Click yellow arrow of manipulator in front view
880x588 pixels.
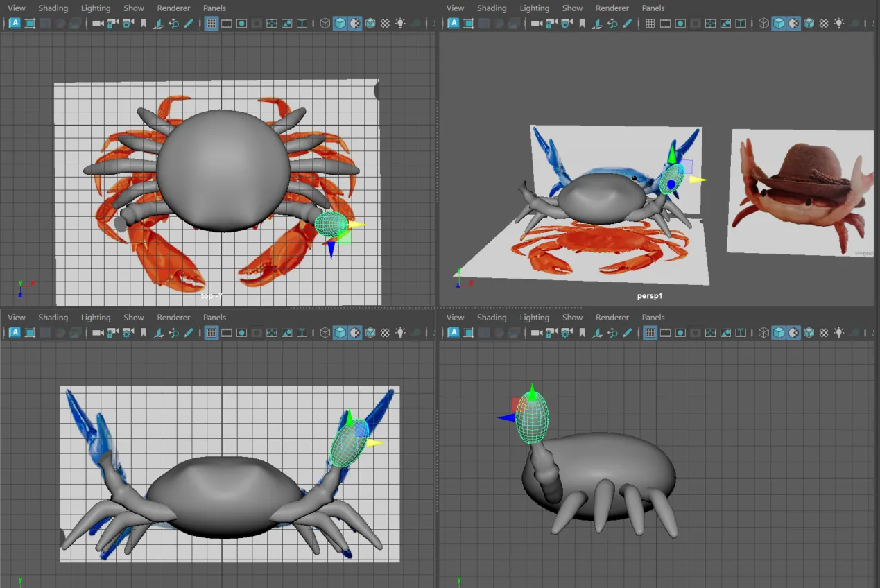pyautogui.click(x=375, y=442)
